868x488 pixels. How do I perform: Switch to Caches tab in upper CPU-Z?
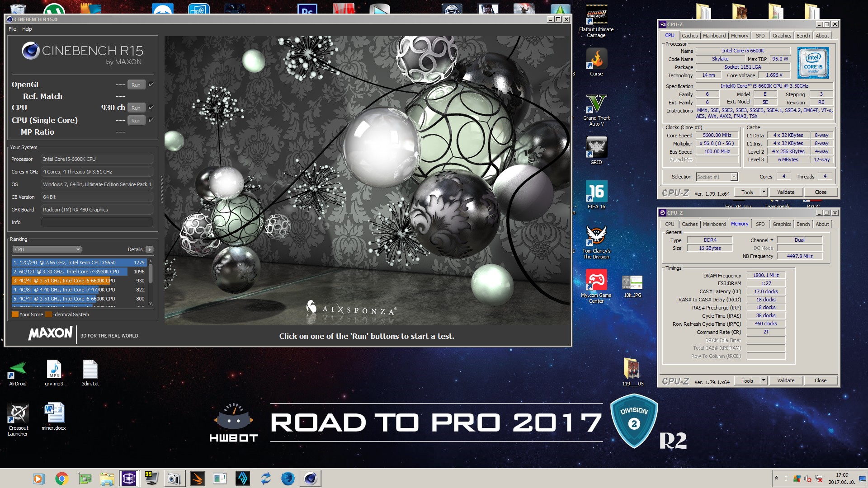pyautogui.click(x=689, y=36)
